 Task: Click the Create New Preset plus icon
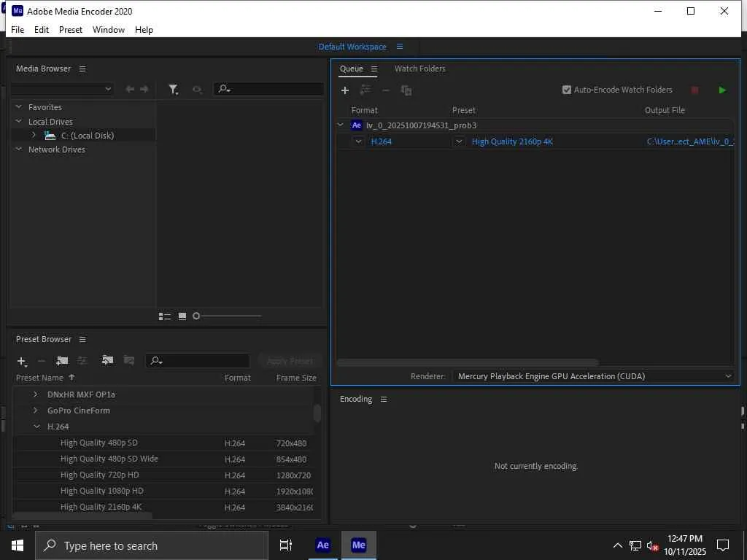click(22, 362)
